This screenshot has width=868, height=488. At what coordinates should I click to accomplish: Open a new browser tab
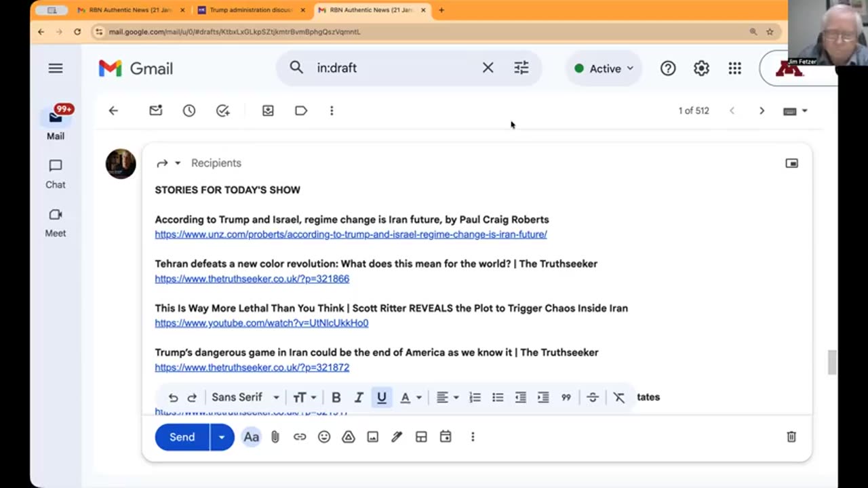(x=441, y=10)
